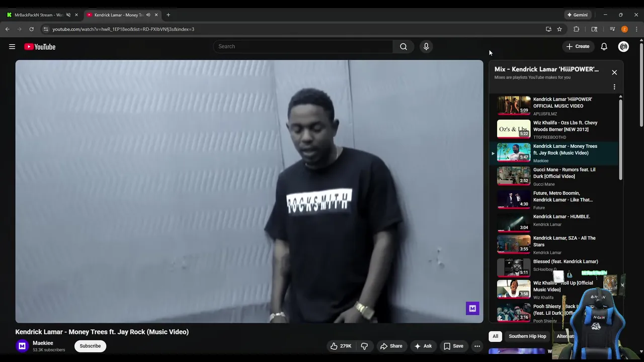Go back in browser history
Viewport: 644px width, 362px height.
[x=8, y=29]
